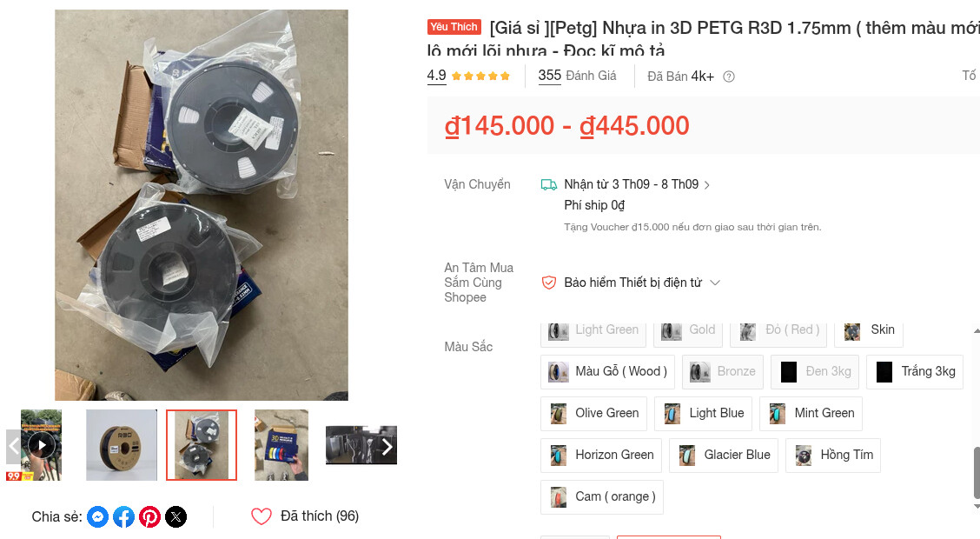Show previous thumbnails with left arrow

14,447
